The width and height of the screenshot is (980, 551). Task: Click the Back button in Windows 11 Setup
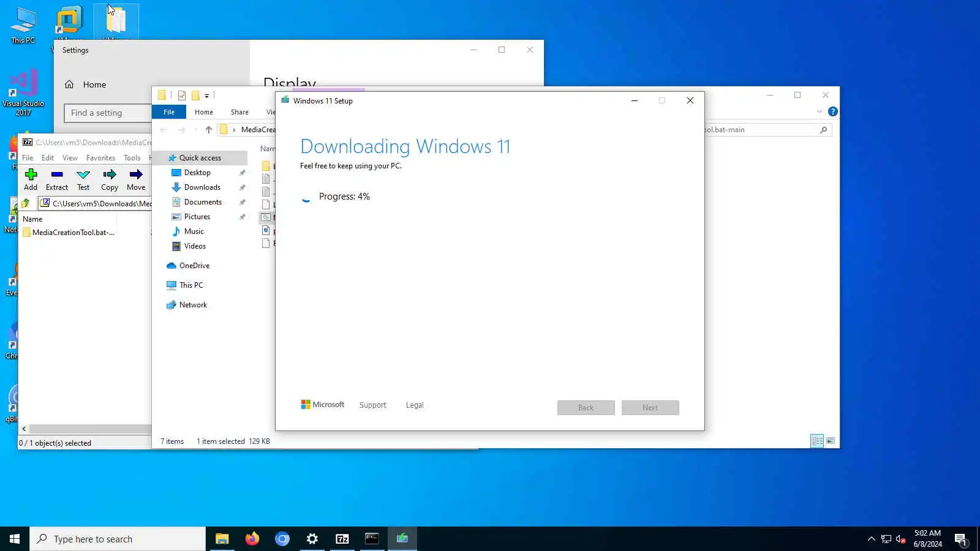(586, 408)
